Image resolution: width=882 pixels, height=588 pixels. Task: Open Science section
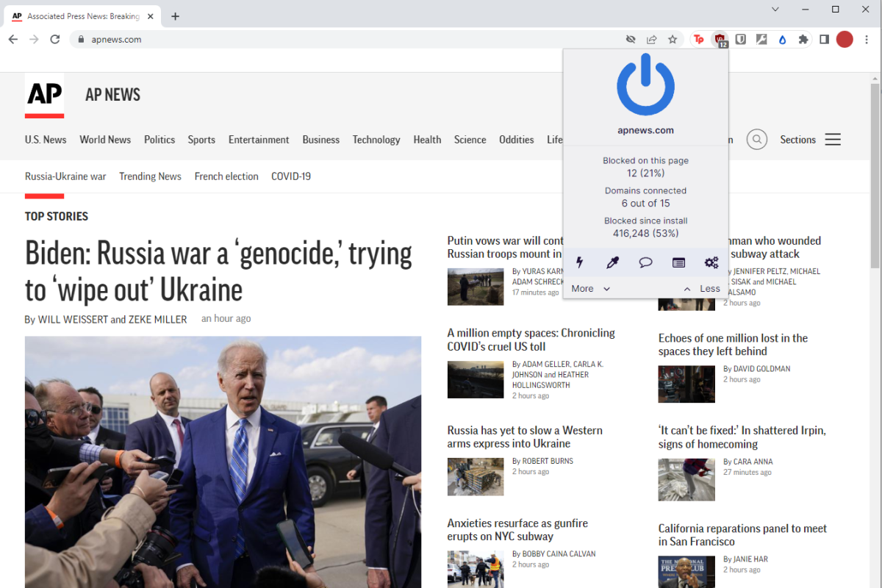tap(470, 140)
